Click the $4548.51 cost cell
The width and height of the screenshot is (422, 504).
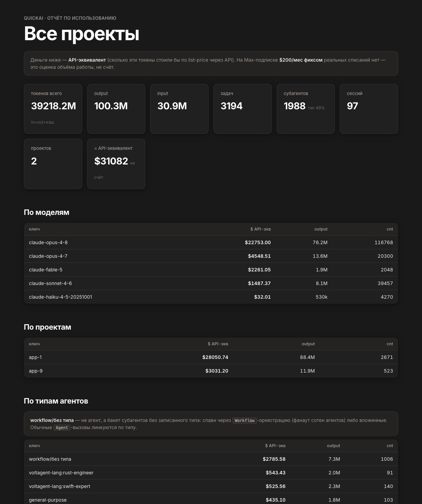pyautogui.click(x=259, y=256)
